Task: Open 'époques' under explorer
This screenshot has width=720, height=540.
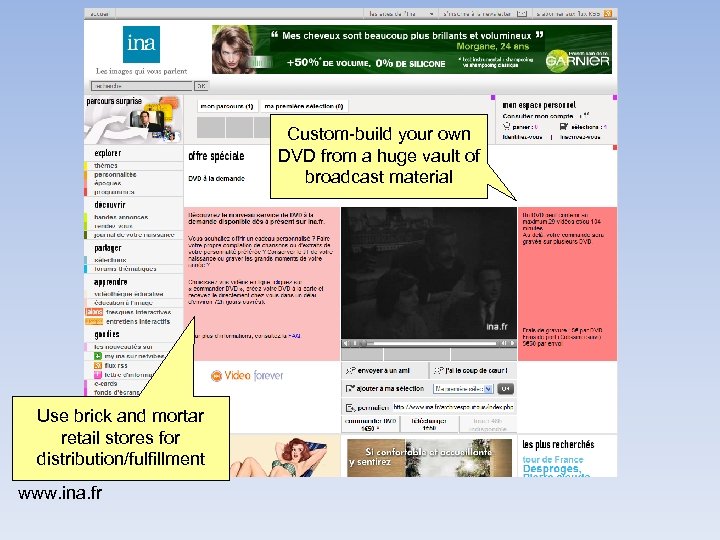Action: [107, 183]
